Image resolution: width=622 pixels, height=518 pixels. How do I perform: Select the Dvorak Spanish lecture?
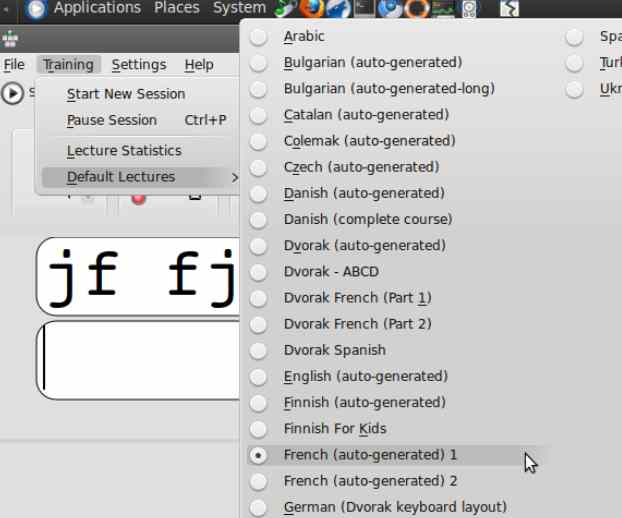click(397, 350)
